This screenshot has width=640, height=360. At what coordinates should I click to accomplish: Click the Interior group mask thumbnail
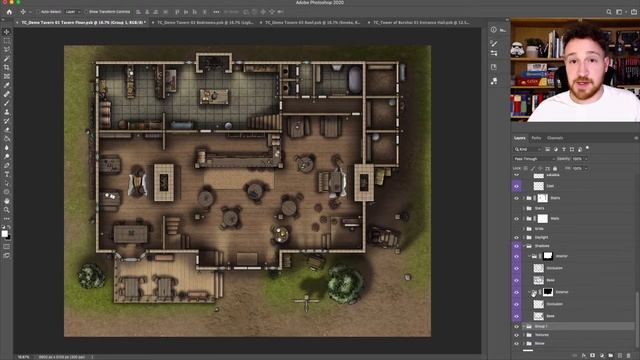(548, 256)
